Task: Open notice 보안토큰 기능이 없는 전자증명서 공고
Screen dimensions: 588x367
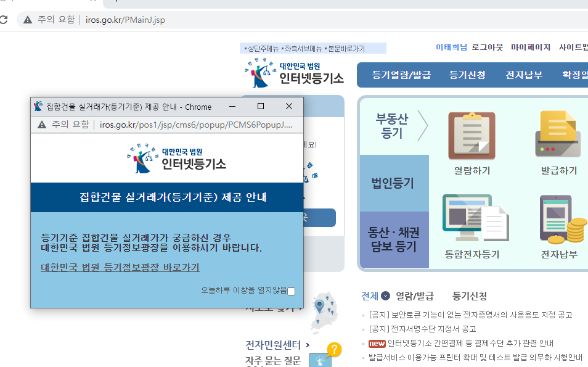Action: coord(471,315)
